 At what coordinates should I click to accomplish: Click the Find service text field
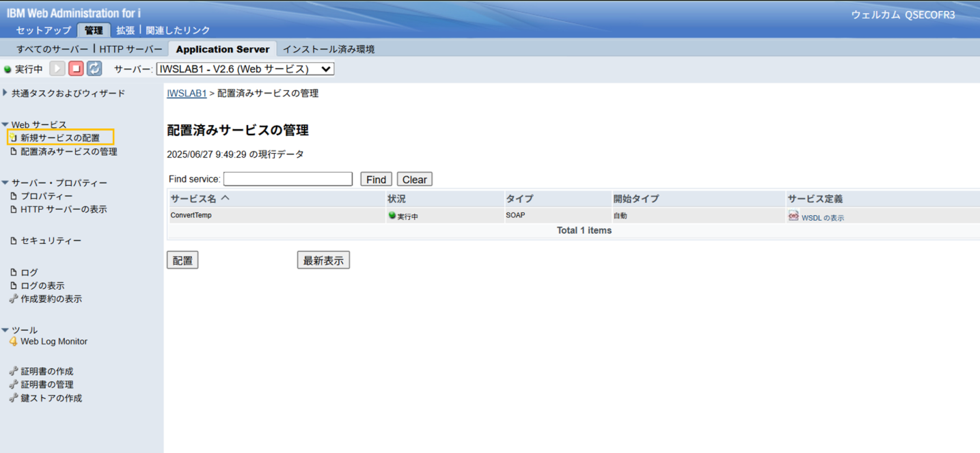(288, 179)
